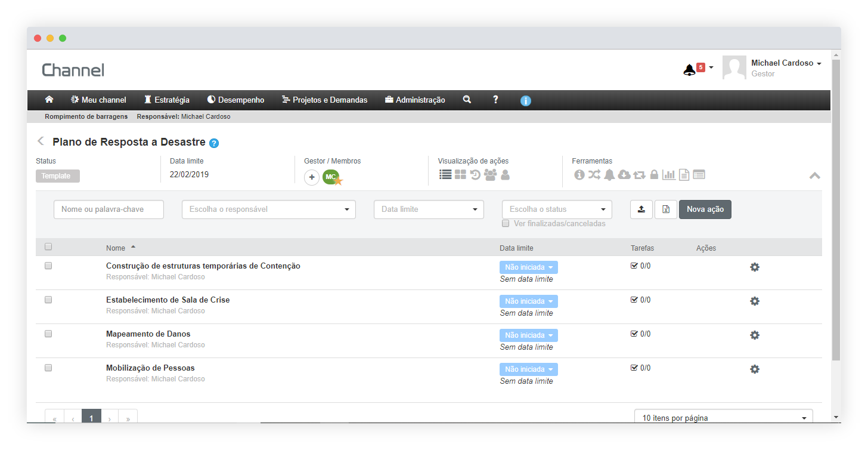The height and width of the screenshot is (450, 868).
Task: Enable Ver finalizadas/canceladas checkbox
Action: pyautogui.click(x=506, y=223)
